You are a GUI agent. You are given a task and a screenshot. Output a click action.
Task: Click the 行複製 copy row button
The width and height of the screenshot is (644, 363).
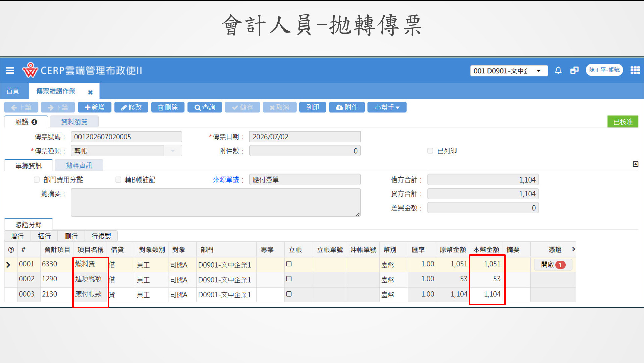[x=101, y=236]
